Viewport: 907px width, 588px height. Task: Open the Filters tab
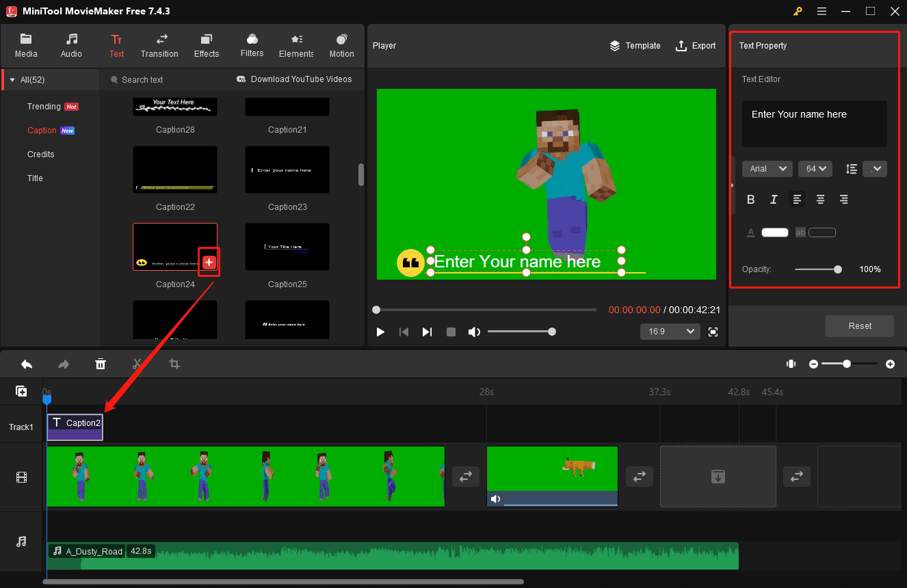(252, 46)
